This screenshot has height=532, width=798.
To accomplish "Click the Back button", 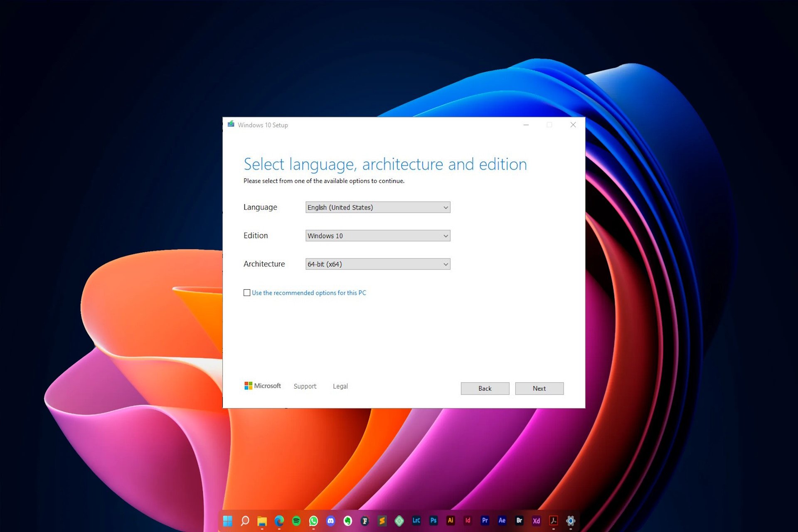I will pos(485,388).
